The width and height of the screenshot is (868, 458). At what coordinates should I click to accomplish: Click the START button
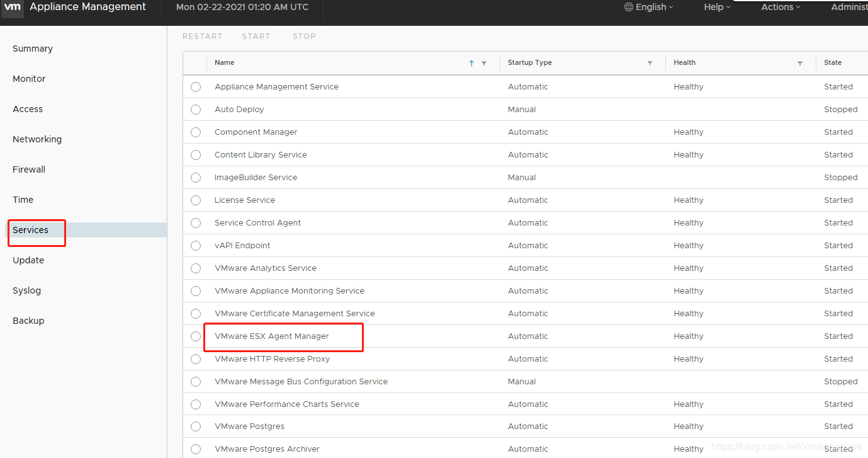pos(256,37)
